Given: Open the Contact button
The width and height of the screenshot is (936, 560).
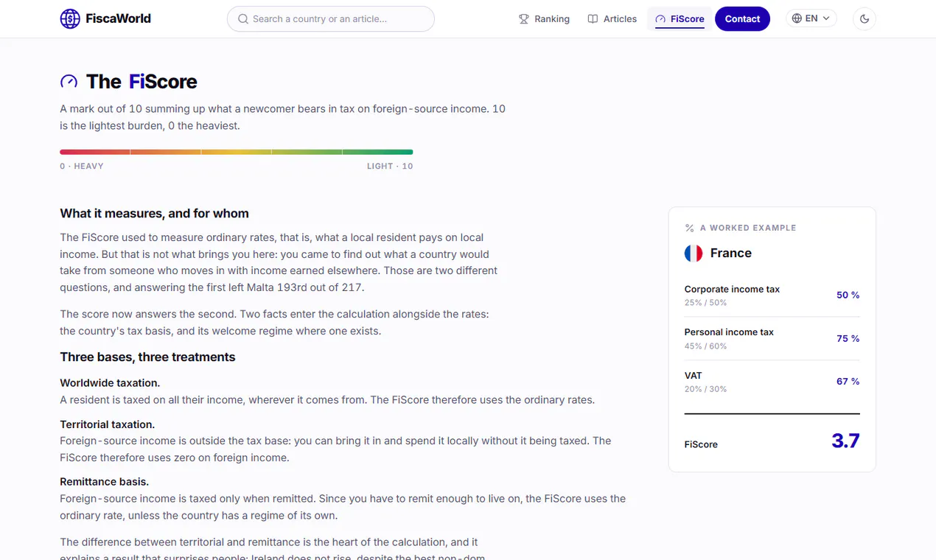Looking at the screenshot, I should pyautogui.click(x=742, y=19).
